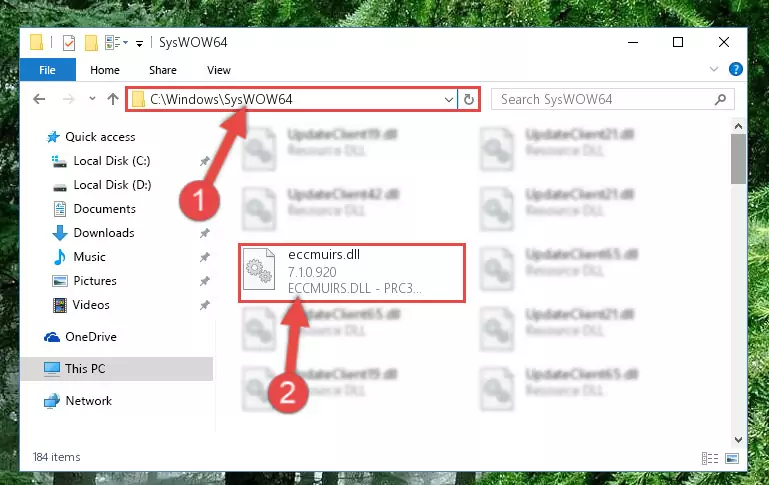The height and width of the screenshot is (485, 769).
Task: Open the blue Help question mark icon
Action: pos(736,69)
